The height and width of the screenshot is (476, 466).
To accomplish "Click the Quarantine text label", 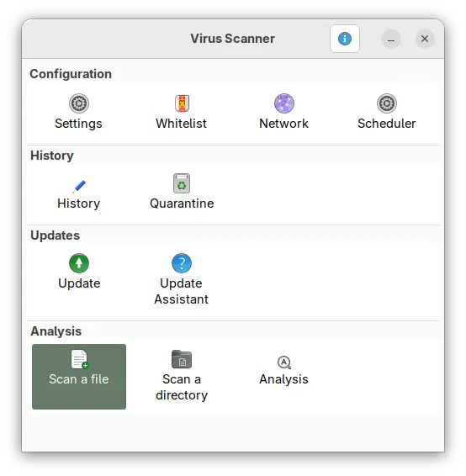I will click(x=182, y=204).
